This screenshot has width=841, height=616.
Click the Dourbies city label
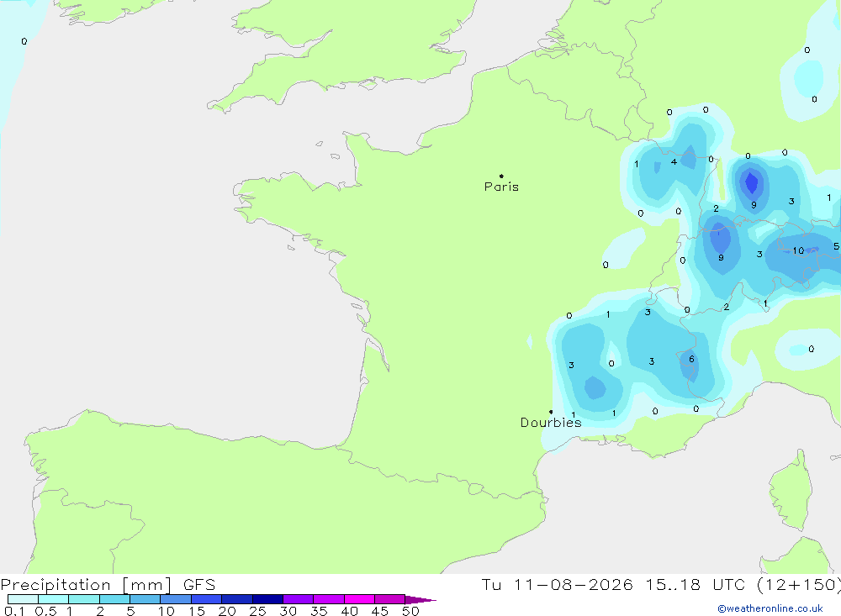click(x=551, y=423)
